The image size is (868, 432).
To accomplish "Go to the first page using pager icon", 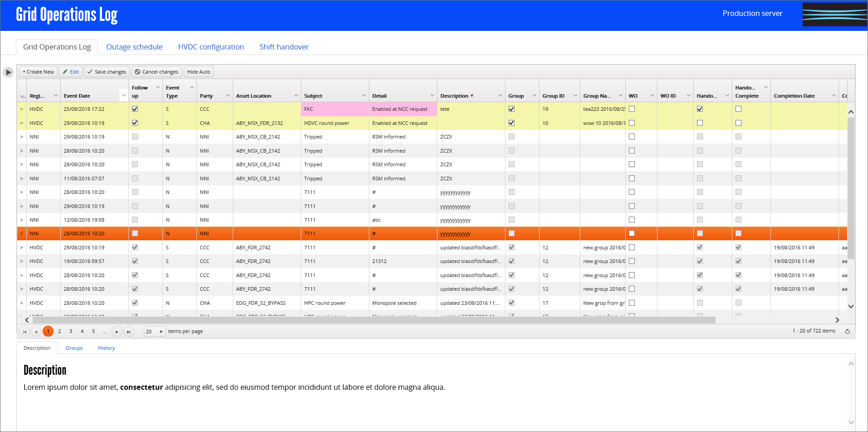I will (x=25, y=332).
